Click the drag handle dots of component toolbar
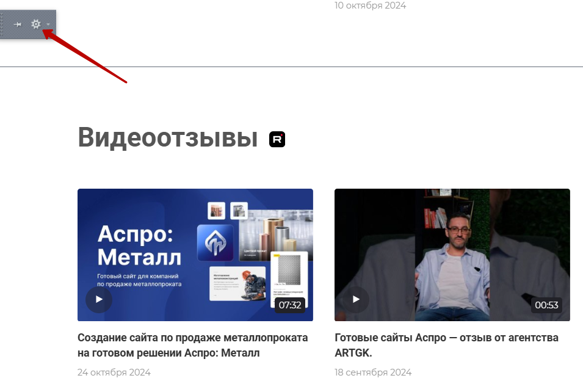Screen dimensions: 583x392 point(2,24)
